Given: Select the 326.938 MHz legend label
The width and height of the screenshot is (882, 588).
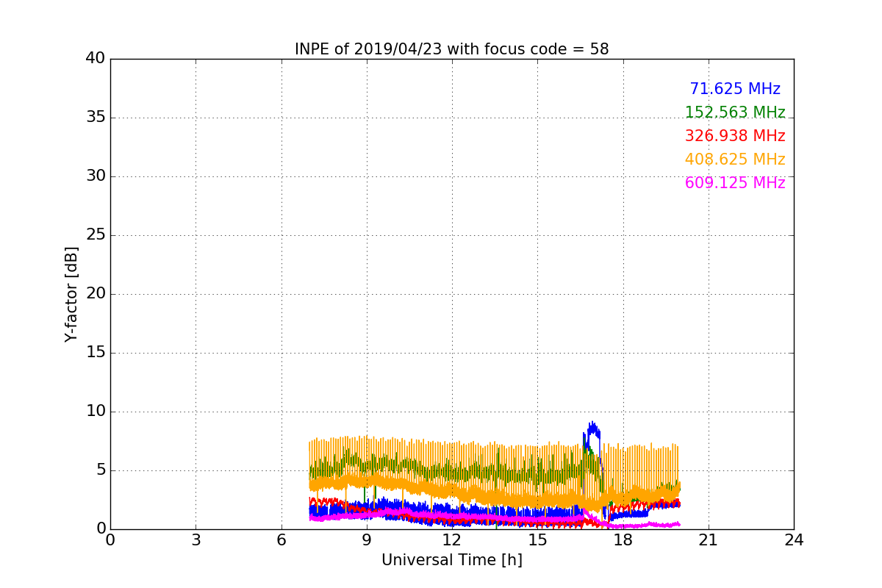Looking at the screenshot, I should pyautogui.click(x=735, y=136).
